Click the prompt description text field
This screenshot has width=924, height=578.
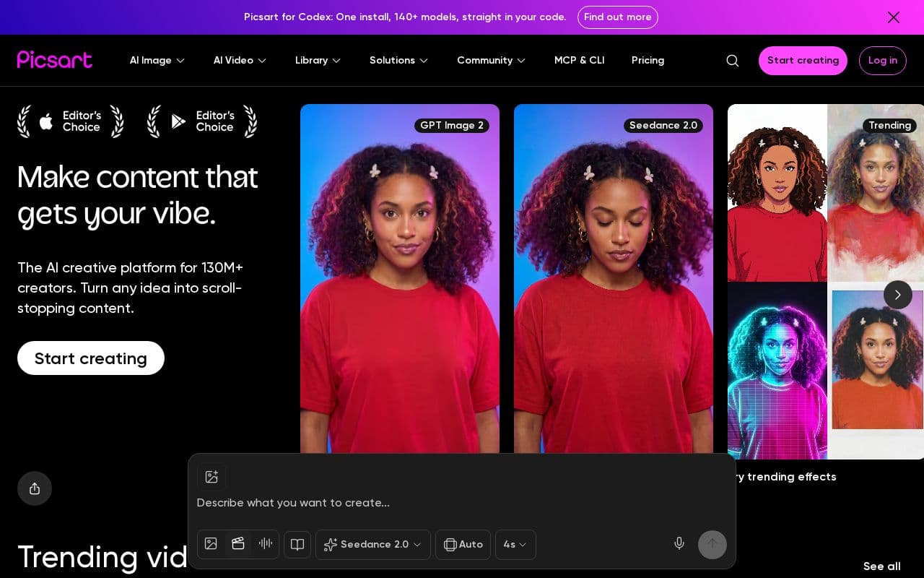point(462,503)
